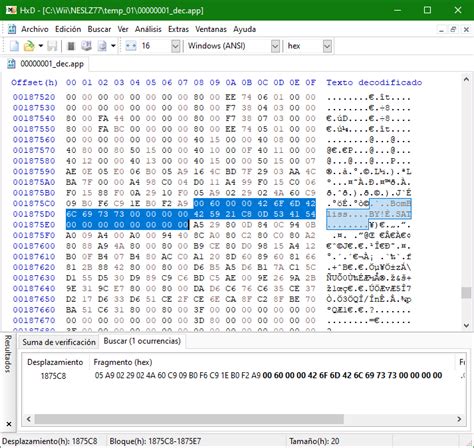Select the 00000001_dec.app document tab

(47, 64)
